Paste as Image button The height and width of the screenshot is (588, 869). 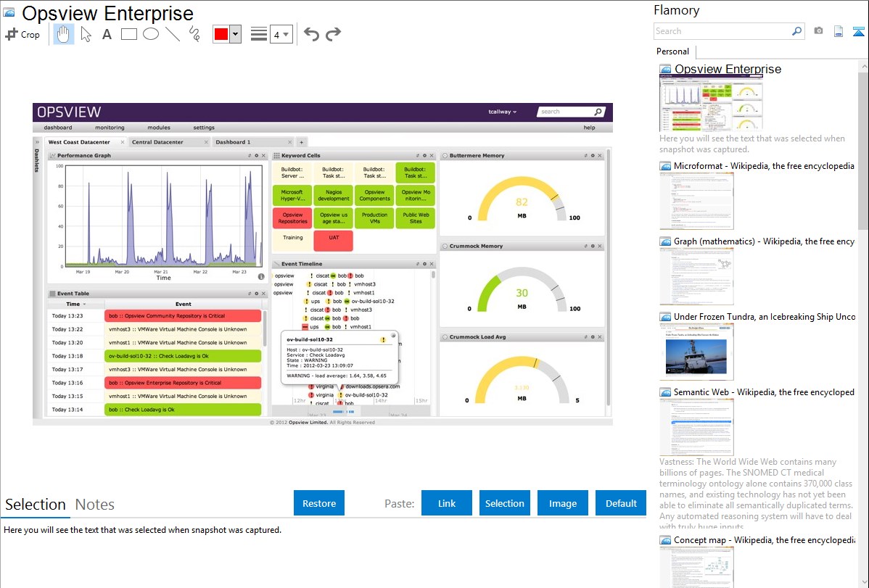(562, 503)
